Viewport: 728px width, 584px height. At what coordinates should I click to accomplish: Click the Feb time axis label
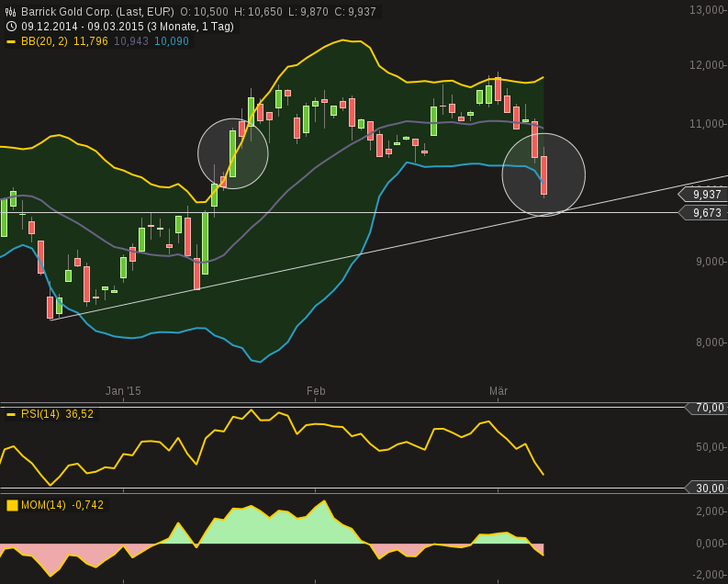tap(316, 391)
